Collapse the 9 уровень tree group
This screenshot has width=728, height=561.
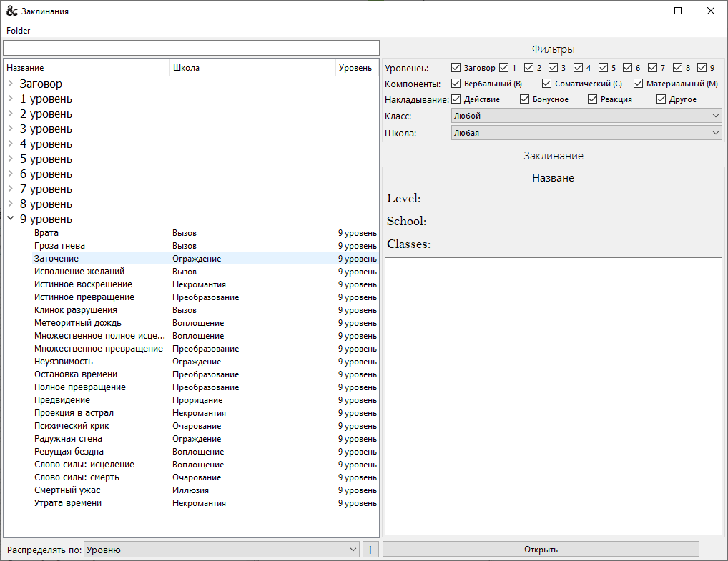click(11, 219)
